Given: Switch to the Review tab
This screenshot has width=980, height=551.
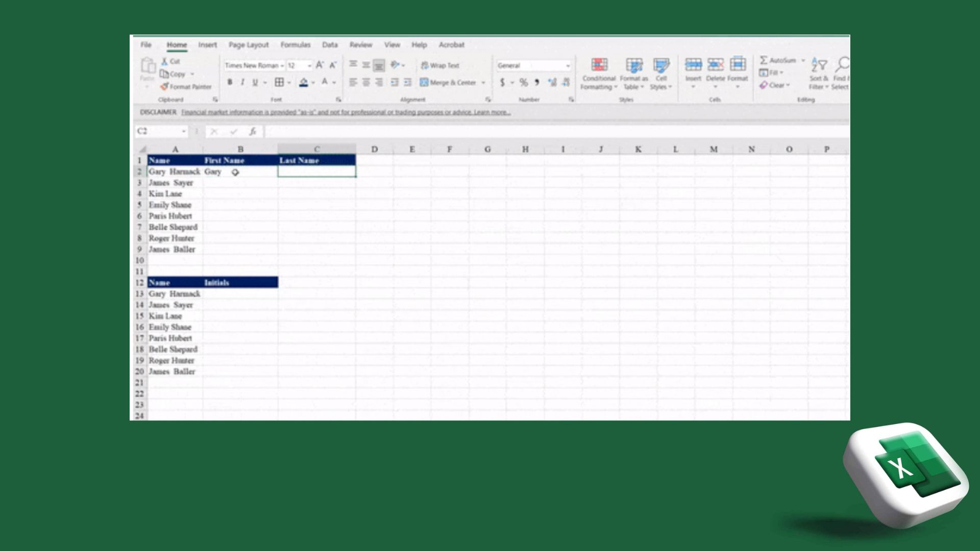Looking at the screenshot, I should 361,45.
